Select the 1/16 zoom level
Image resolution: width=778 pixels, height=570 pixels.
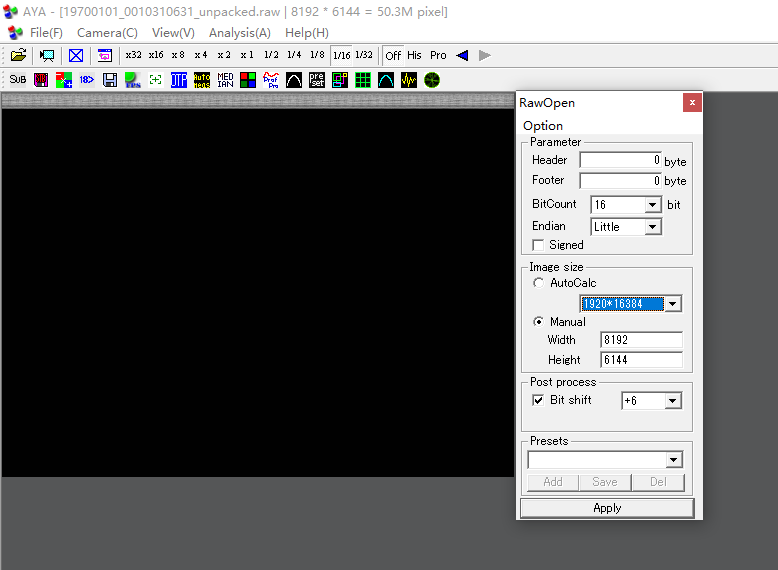(x=341, y=55)
